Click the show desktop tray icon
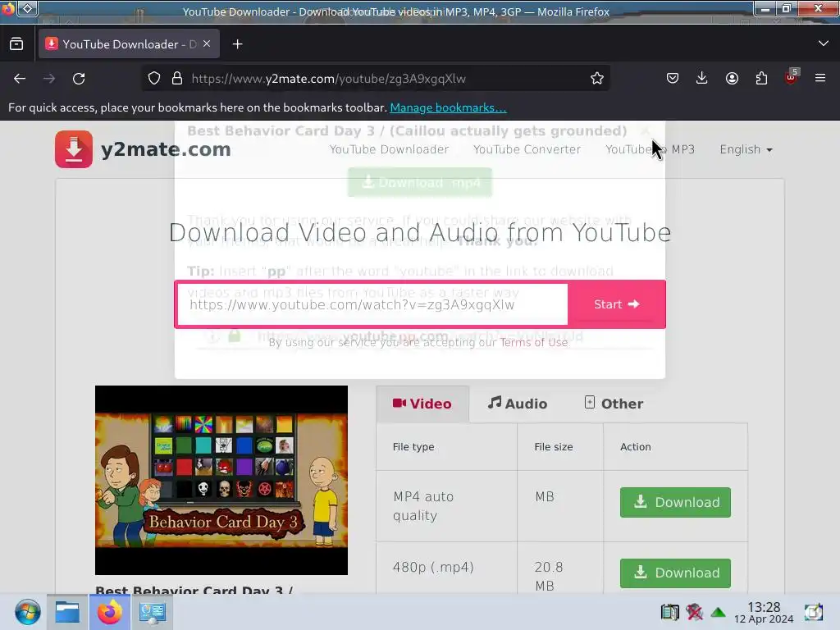 813,612
